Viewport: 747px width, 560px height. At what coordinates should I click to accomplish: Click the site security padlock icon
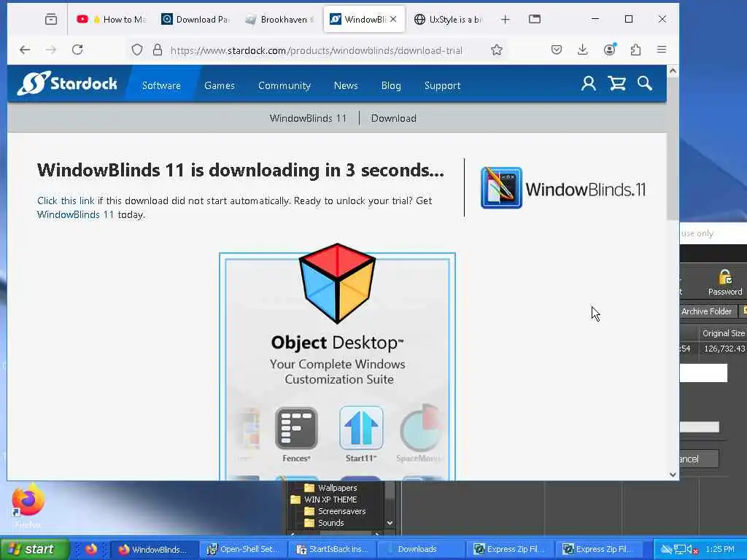click(x=158, y=50)
